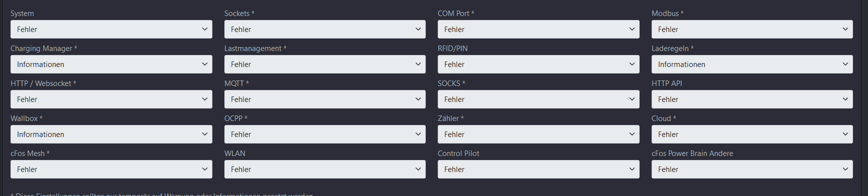868x196 pixels.
Task: Open the Cloud log level dropdown
Action: point(752,134)
